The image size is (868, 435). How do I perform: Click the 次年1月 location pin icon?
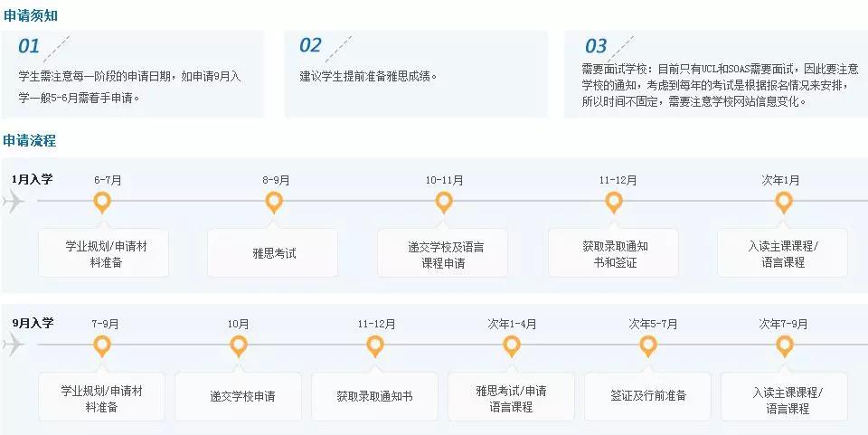[783, 203]
